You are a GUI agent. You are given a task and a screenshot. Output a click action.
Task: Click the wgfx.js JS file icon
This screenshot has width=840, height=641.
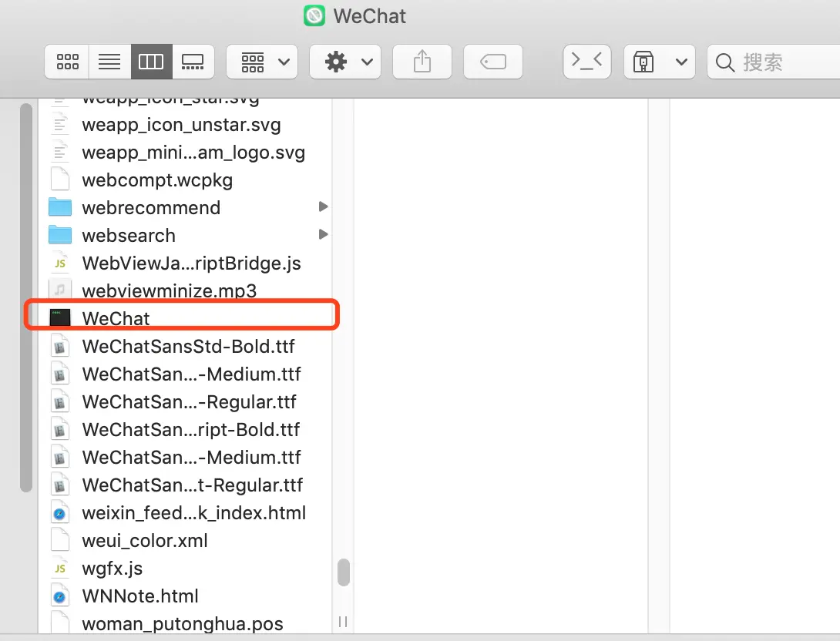[60, 568]
